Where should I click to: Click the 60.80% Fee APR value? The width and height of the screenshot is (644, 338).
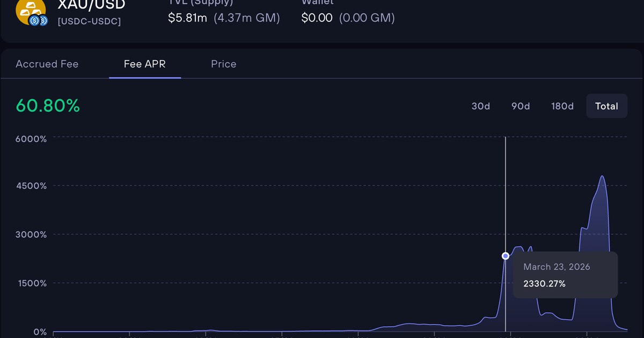48,106
